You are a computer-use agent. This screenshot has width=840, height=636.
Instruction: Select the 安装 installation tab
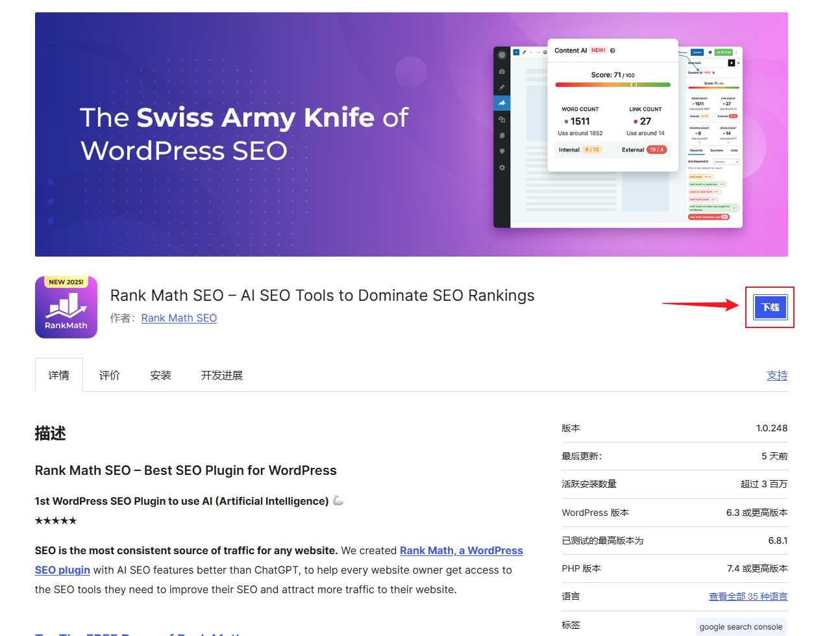160,375
